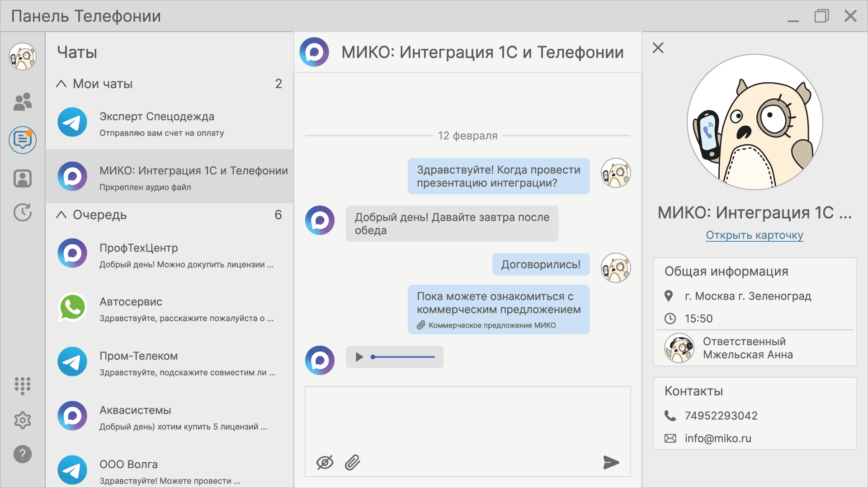Image resolution: width=868 pixels, height=488 pixels.
Task: Open settings gear in sidebar
Action: pos(23,420)
